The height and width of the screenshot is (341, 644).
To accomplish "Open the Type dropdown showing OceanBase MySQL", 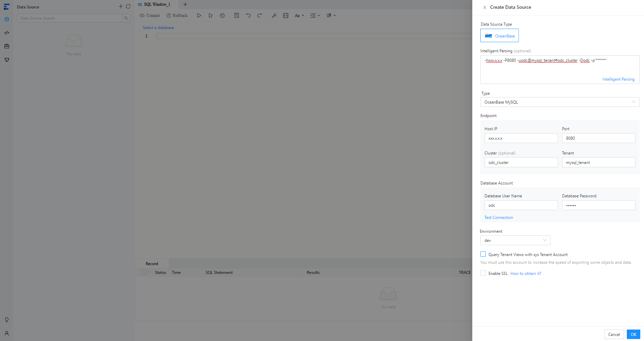I will click(x=559, y=102).
